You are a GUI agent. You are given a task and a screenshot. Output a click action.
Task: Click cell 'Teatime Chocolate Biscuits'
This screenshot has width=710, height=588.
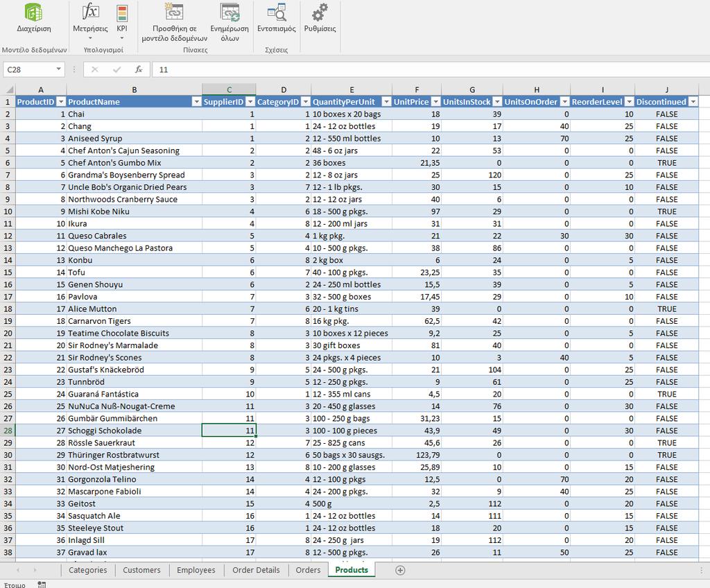pyautogui.click(x=134, y=333)
